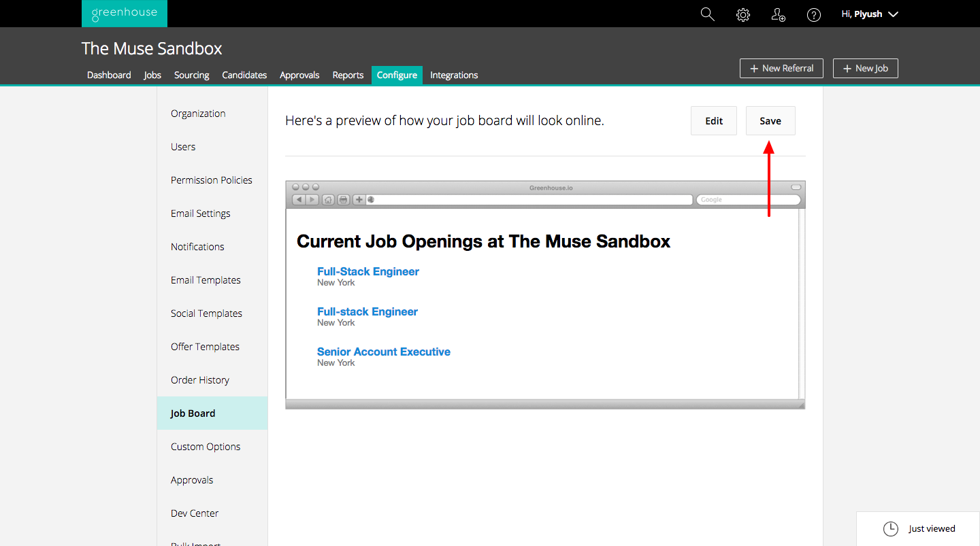
Task: Open Custom Options in the sidebar
Action: tap(212, 447)
